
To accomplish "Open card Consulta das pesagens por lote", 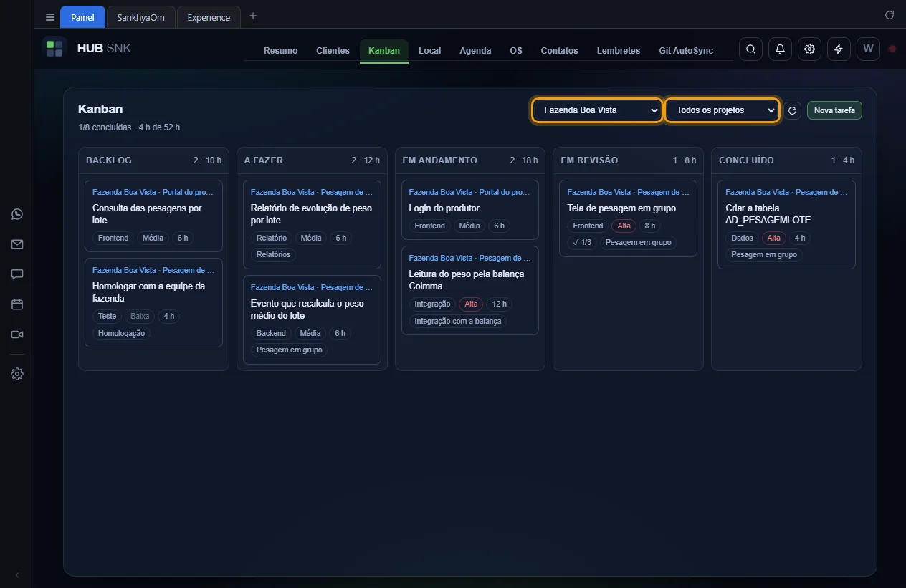I will 153,216.
